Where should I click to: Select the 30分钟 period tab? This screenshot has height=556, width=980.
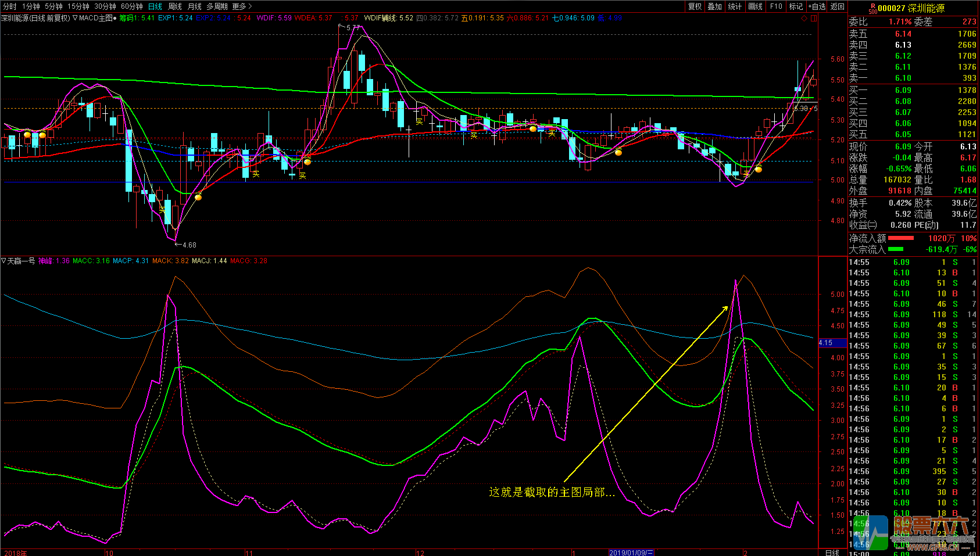click(105, 6)
